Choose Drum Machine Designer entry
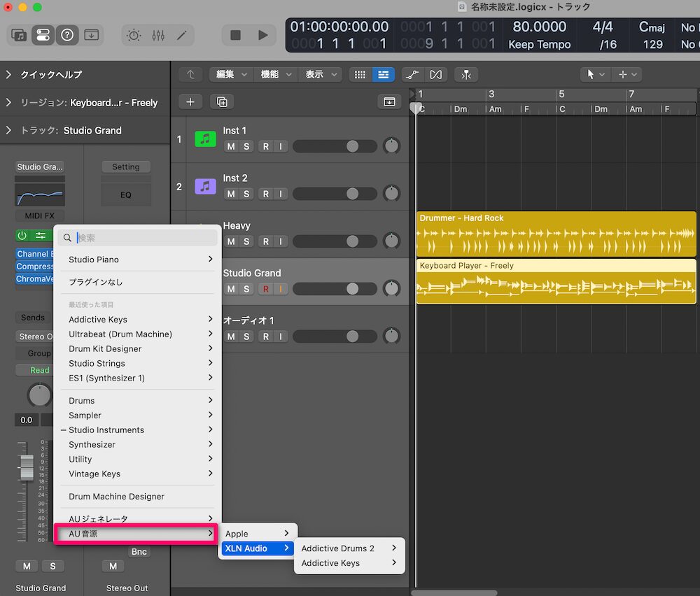The width and height of the screenshot is (700, 596). (x=137, y=497)
